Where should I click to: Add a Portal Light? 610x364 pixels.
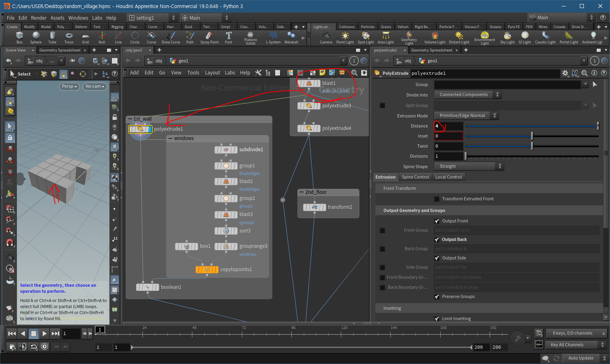[569, 37]
